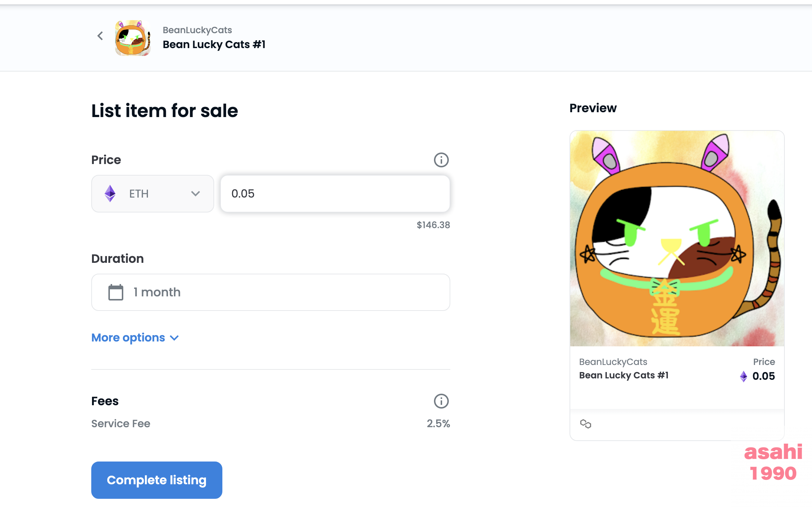Screen dimensions: 812x507
Task: Open the BeanLuckyCats collection link in header
Action: (197, 30)
